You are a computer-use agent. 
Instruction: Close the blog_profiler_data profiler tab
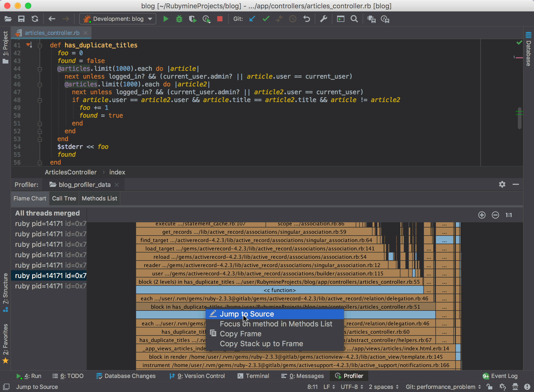coord(117,185)
